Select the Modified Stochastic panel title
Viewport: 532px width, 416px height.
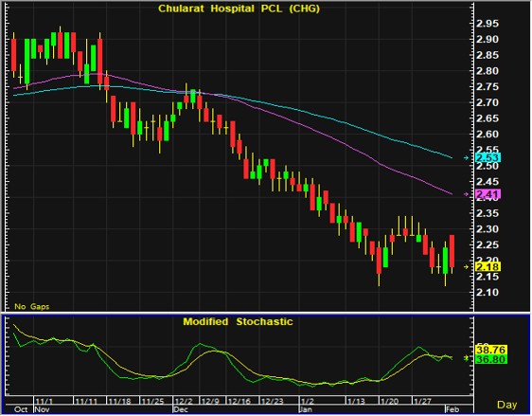[x=238, y=321]
